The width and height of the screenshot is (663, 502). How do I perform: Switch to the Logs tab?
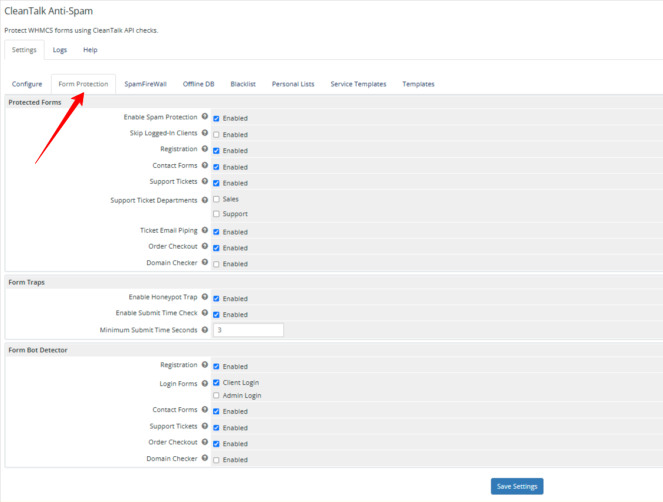click(60, 50)
